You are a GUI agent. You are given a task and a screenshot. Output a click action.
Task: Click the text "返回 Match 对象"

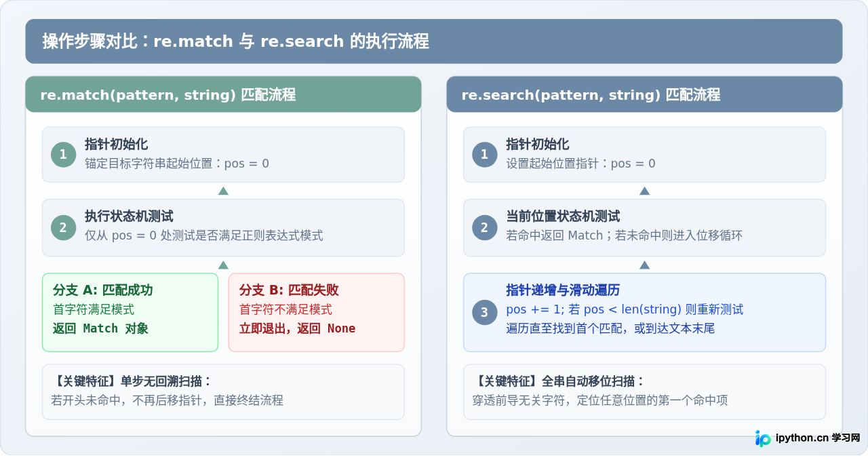click(100, 328)
